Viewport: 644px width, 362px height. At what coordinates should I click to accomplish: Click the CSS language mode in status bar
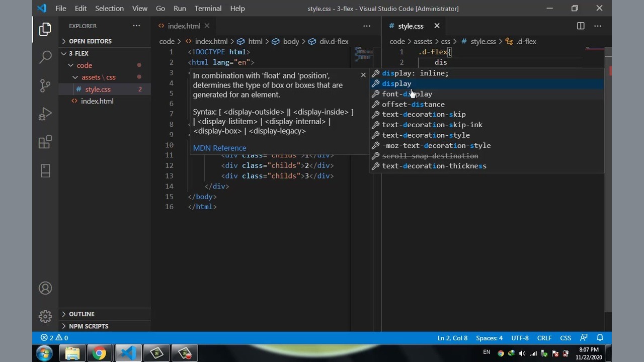point(566,338)
